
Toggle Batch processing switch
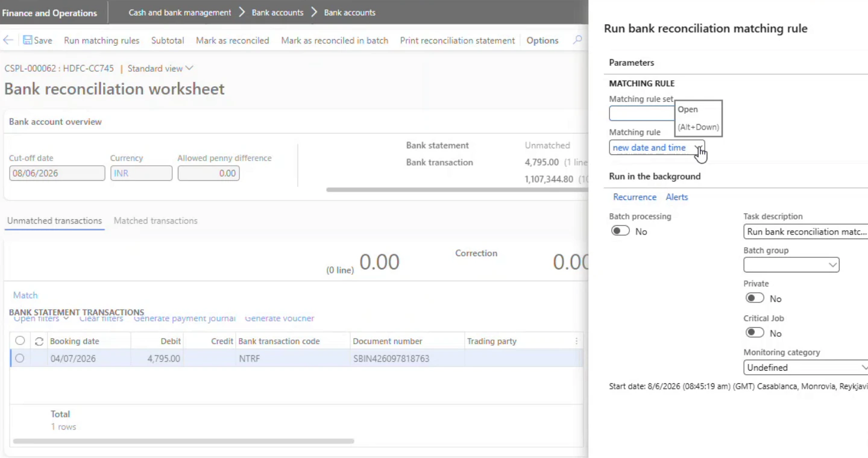(x=620, y=231)
